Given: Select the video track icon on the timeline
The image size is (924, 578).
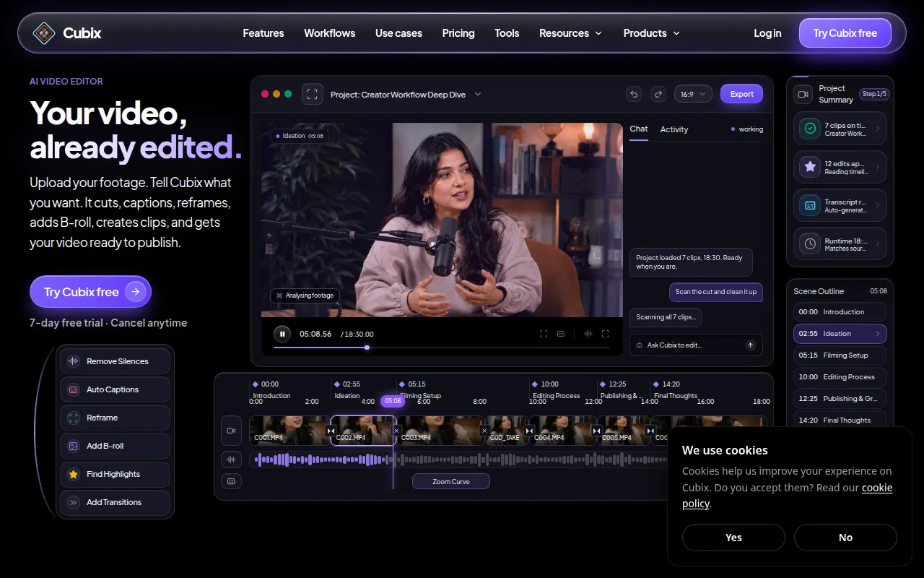Looking at the screenshot, I should click(231, 431).
